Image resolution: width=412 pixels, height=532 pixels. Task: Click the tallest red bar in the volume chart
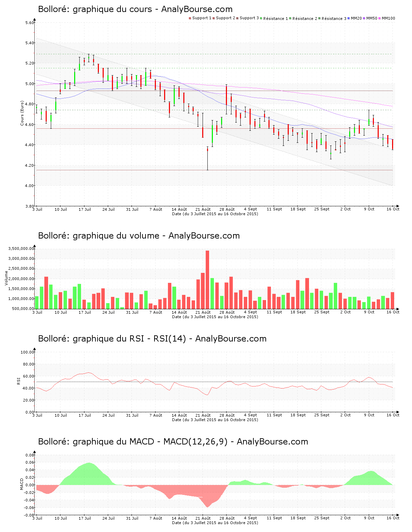(x=207, y=279)
